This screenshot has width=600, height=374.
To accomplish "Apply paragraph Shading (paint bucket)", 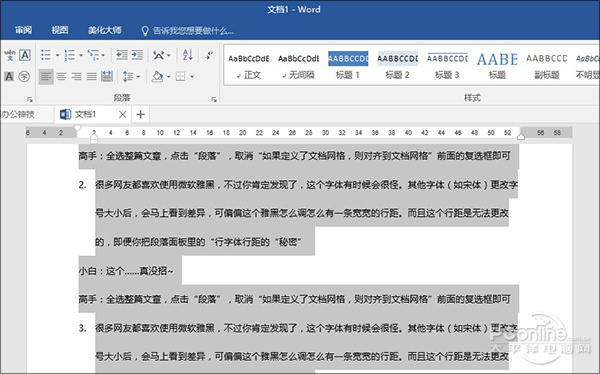I will tap(157, 77).
